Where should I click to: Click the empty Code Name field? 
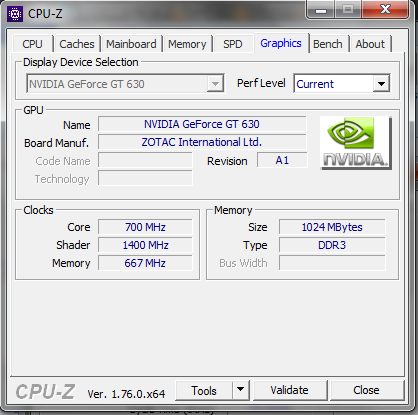[x=145, y=160]
